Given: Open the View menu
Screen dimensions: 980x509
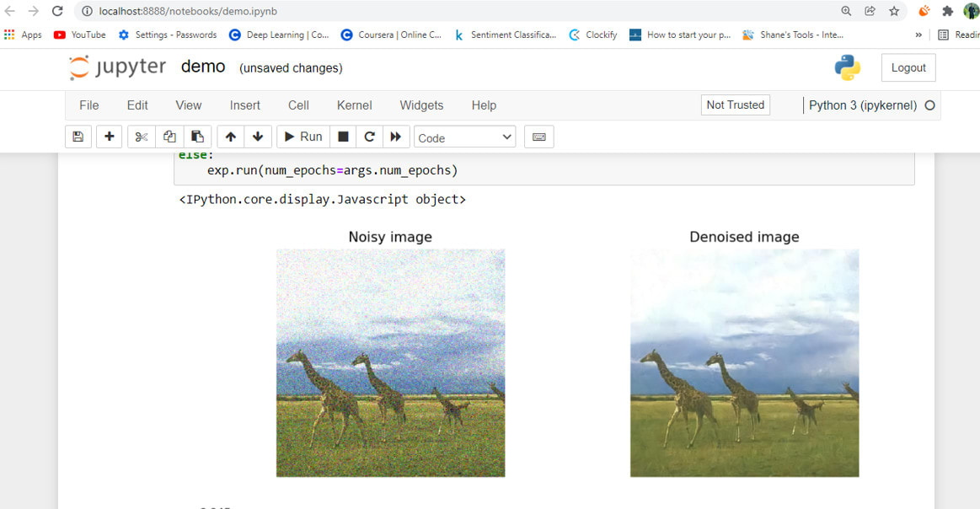Looking at the screenshot, I should [x=188, y=105].
